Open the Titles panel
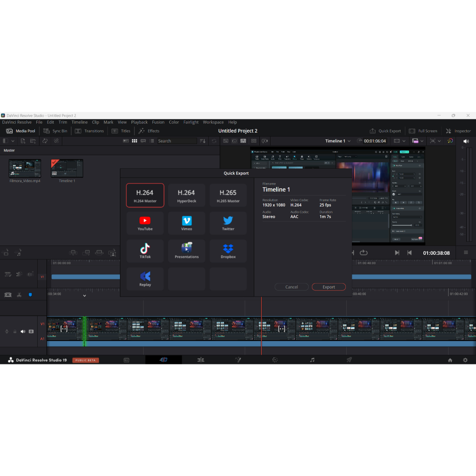The width and height of the screenshot is (476, 476). pyautogui.click(x=121, y=131)
